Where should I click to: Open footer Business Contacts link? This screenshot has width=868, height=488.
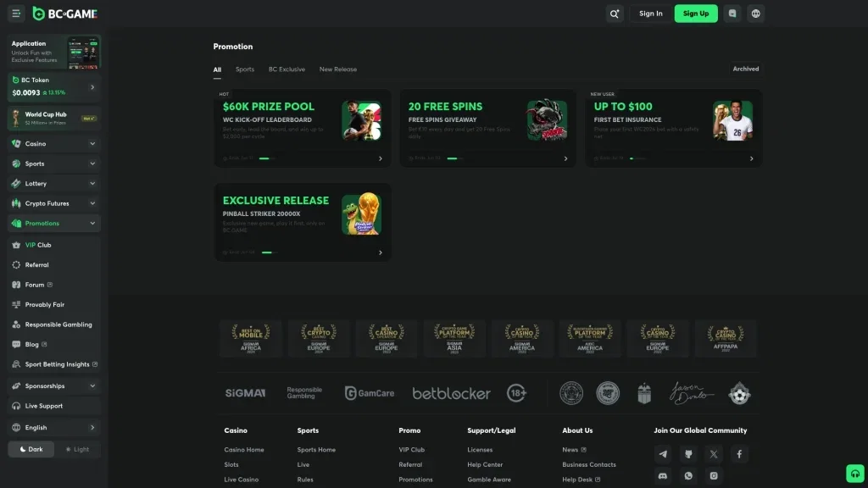[x=589, y=465]
